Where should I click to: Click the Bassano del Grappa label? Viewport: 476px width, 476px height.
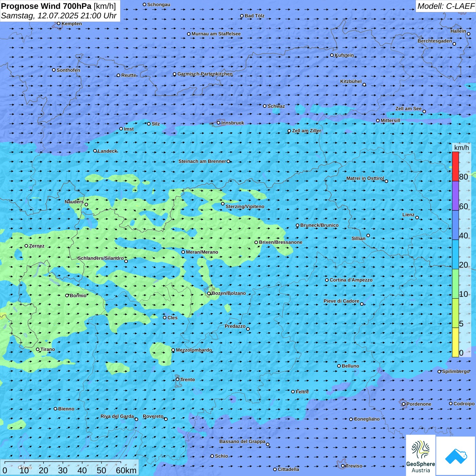[x=242, y=441]
